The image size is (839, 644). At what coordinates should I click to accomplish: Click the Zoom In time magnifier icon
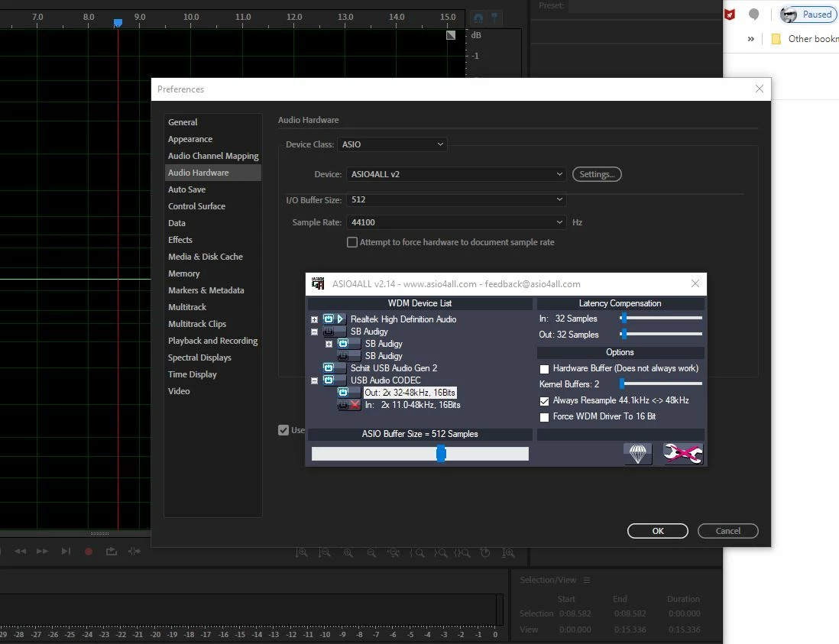tap(348, 552)
